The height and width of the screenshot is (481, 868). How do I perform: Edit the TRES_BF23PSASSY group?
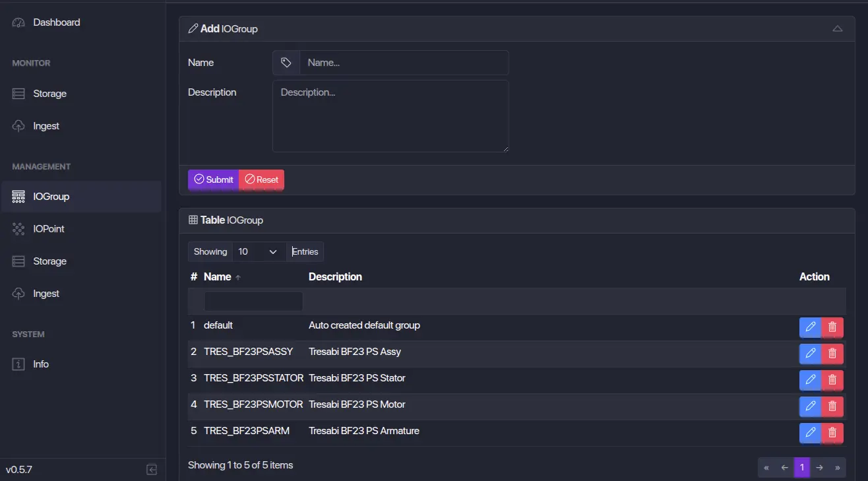[811, 353]
